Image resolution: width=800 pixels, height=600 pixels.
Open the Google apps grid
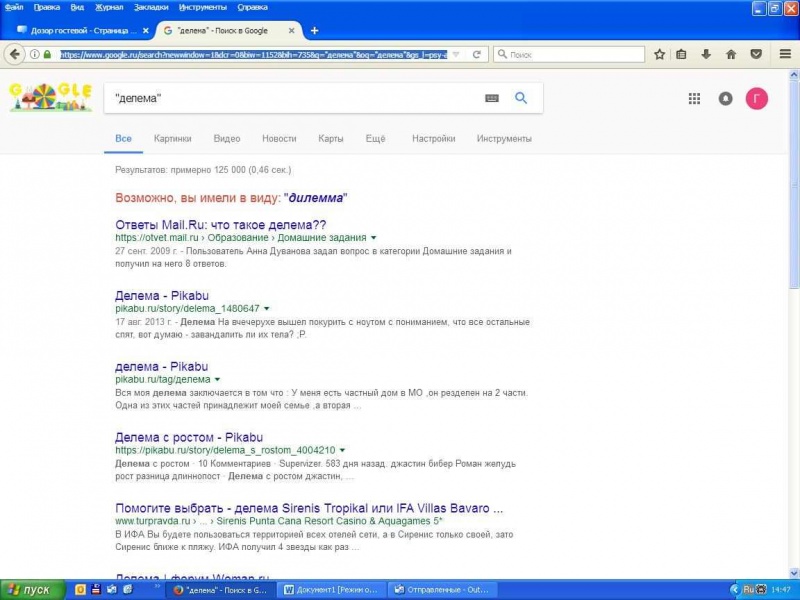click(694, 98)
